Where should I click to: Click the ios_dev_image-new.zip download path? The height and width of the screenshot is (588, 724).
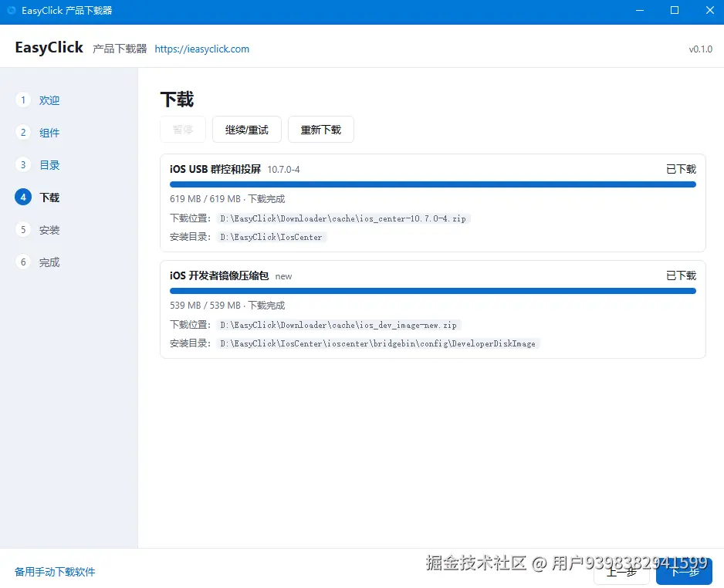[x=338, y=325]
